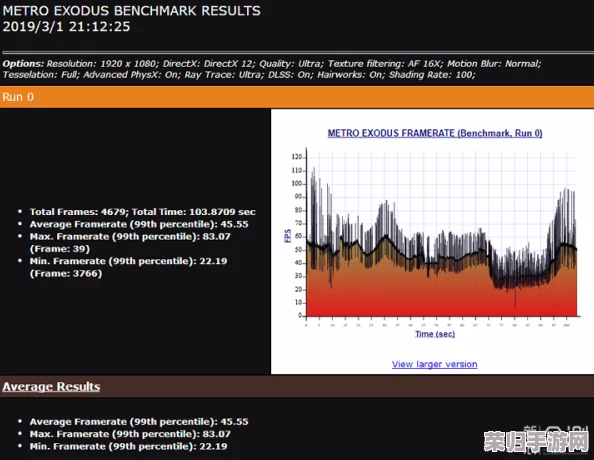
Task: Select the 2019/3/1 21:12:25 timestamp text
Action: click(x=66, y=27)
